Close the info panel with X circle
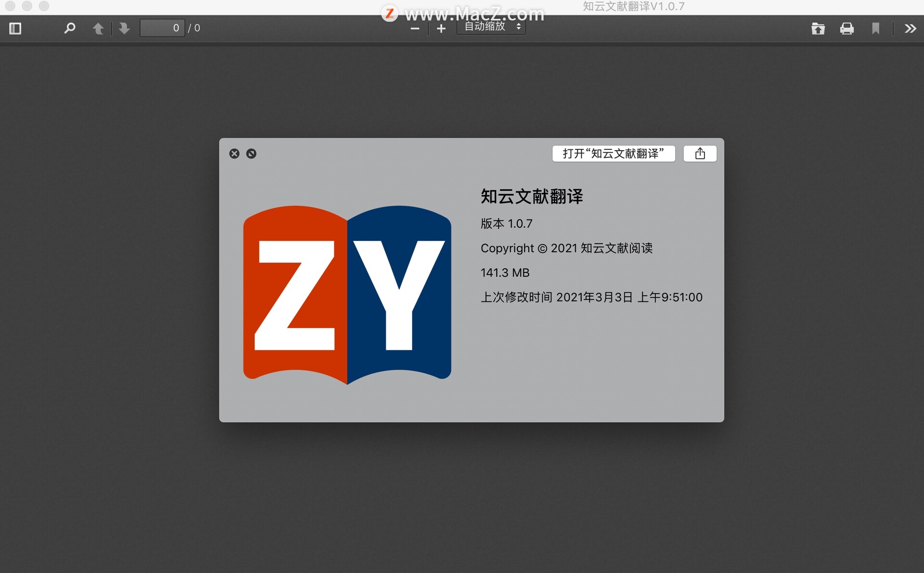Image resolution: width=924 pixels, height=573 pixels. (x=234, y=154)
